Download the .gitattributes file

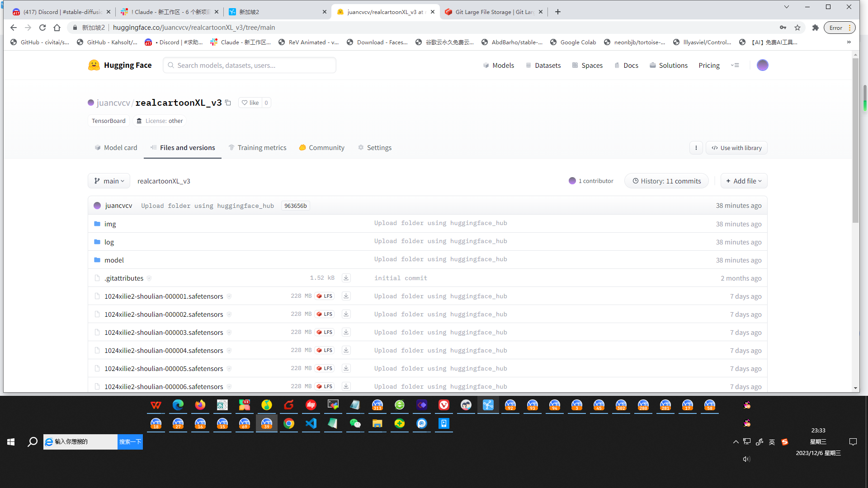(346, 278)
